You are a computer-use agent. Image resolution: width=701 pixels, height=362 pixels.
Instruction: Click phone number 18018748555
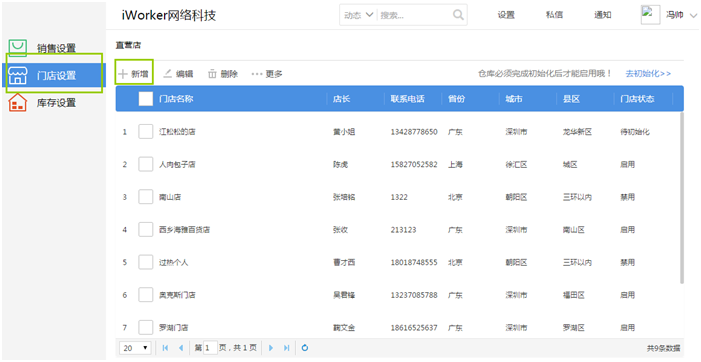coord(414,262)
